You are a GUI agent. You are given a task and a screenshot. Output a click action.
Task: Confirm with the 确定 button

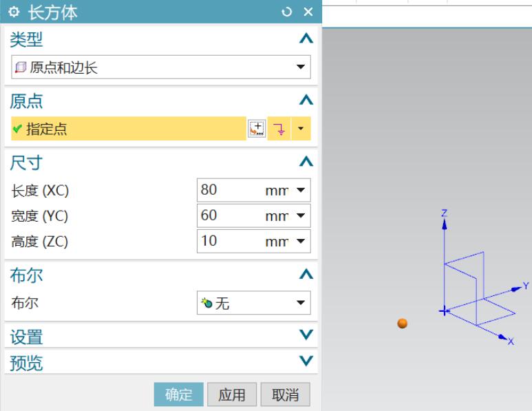coord(179,394)
